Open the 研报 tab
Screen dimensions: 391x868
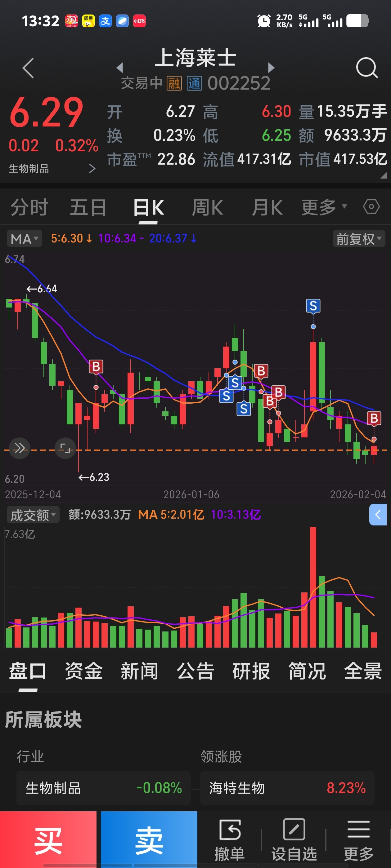pos(251,671)
